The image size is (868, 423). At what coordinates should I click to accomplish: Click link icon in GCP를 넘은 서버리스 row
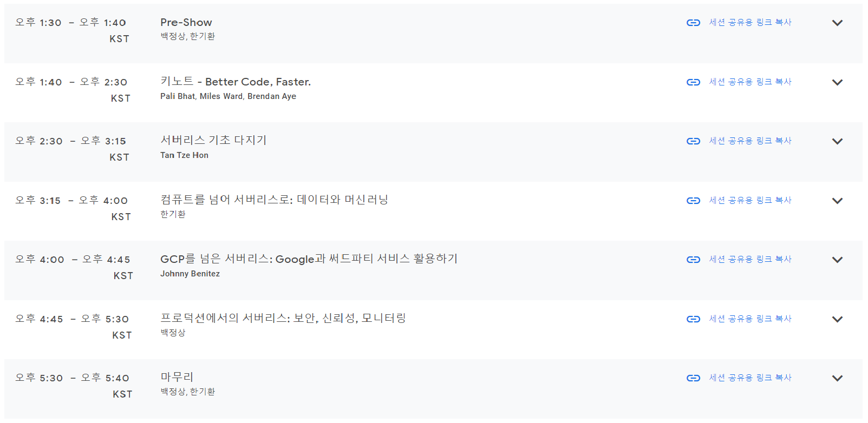pyautogui.click(x=693, y=260)
